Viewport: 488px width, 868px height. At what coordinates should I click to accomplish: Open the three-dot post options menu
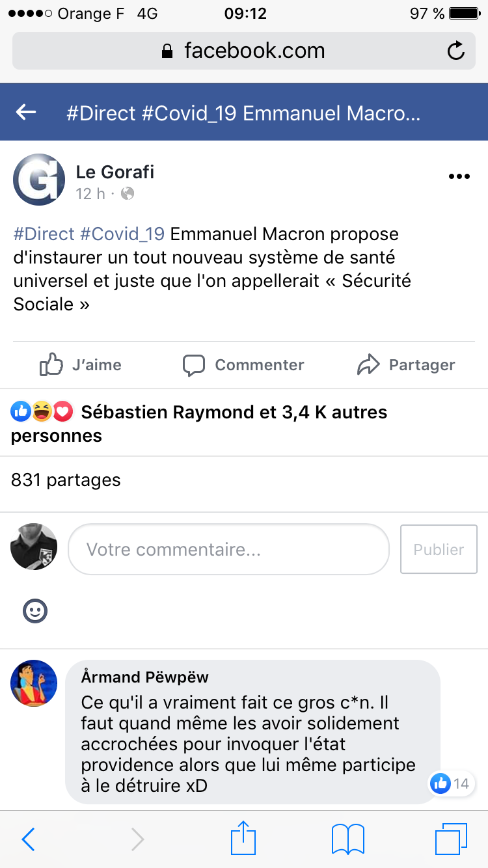point(459,176)
